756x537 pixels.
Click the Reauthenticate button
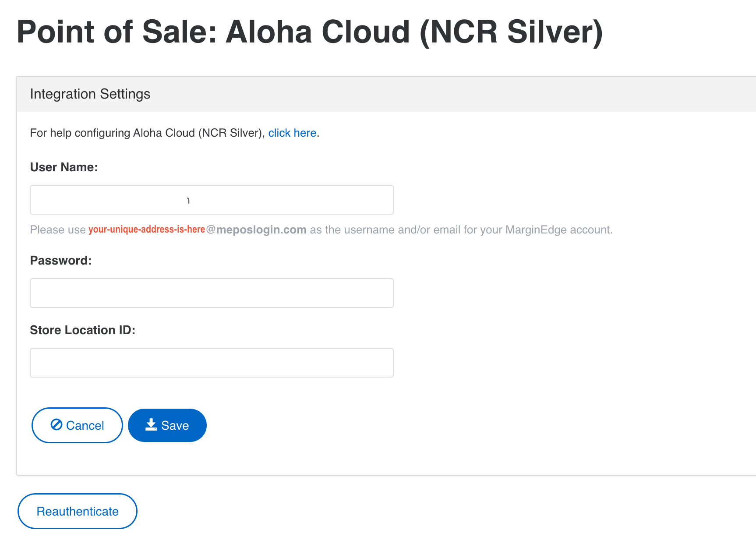click(x=78, y=511)
